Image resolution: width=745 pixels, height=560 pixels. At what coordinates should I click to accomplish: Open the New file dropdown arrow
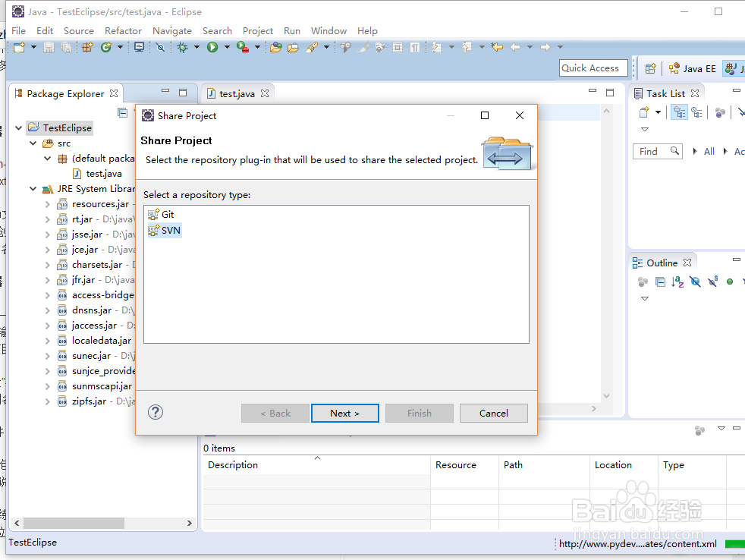coord(33,47)
